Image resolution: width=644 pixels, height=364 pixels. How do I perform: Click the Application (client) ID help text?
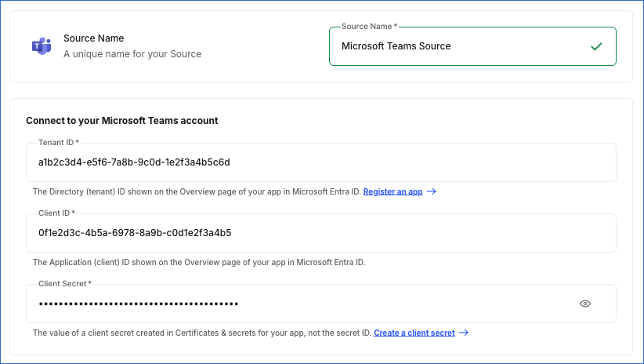click(x=199, y=262)
